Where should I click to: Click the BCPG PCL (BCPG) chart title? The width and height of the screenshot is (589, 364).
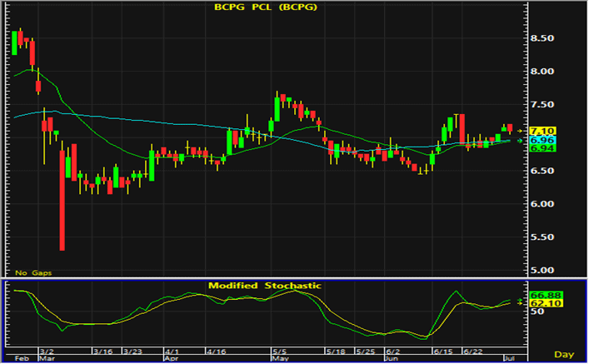pos(266,7)
